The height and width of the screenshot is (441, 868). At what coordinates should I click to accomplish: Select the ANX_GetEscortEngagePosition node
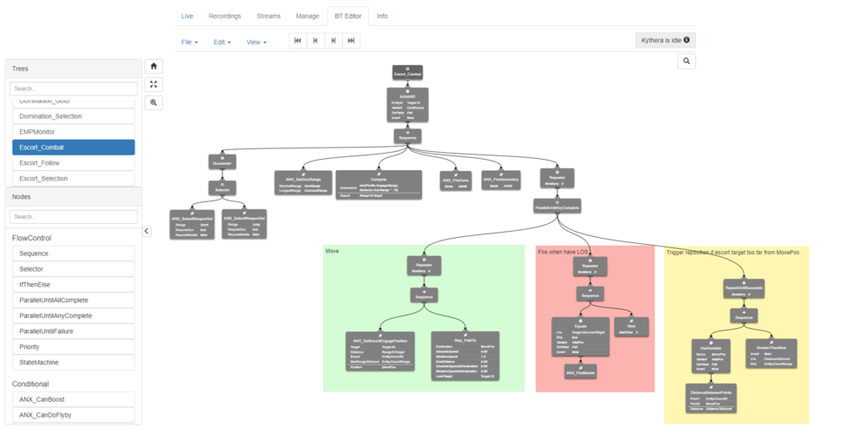coord(380,352)
